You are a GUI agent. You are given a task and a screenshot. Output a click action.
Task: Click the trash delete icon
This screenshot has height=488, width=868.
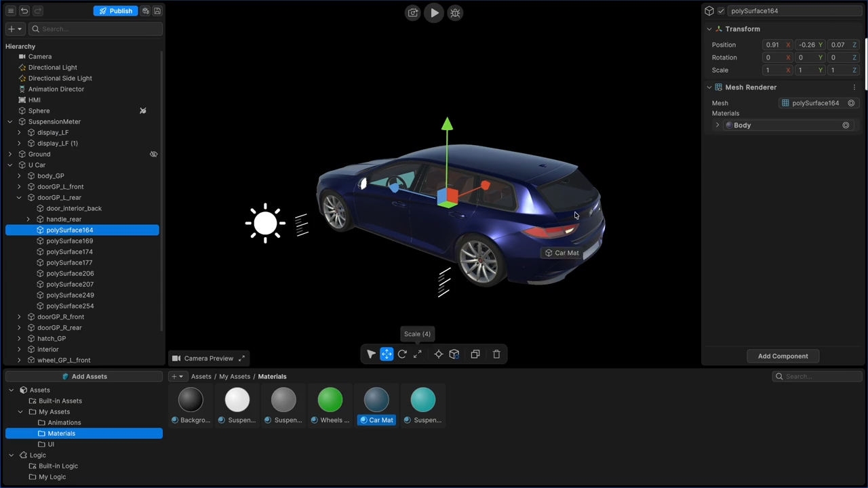pos(496,354)
